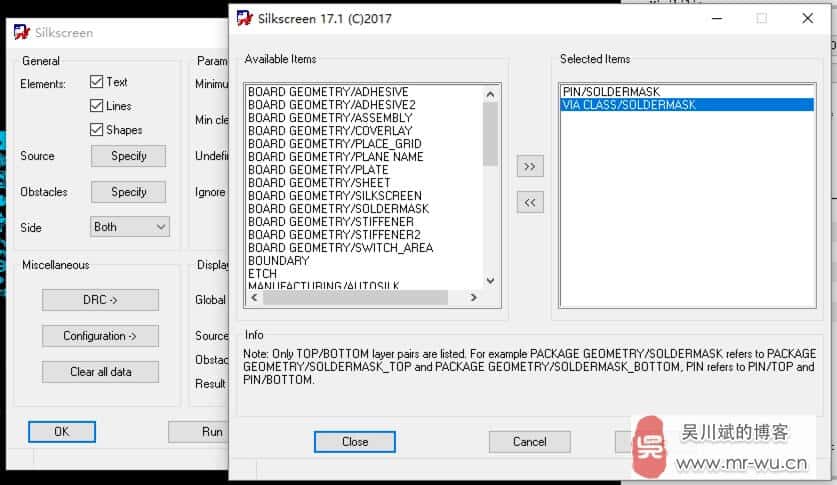This screenshot has width=837, height=485.
Task: Expand the Configuration -> options
Action: 100,336
